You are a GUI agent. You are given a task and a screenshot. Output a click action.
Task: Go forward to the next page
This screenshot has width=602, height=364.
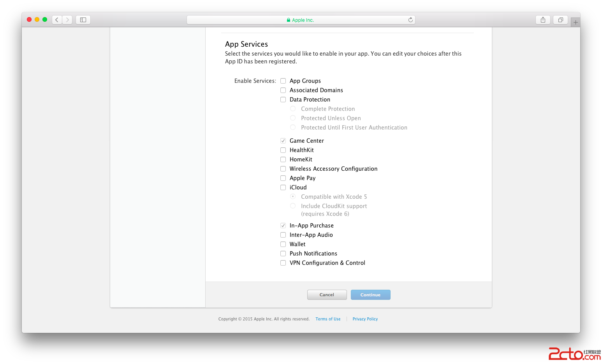click(67, 20)
